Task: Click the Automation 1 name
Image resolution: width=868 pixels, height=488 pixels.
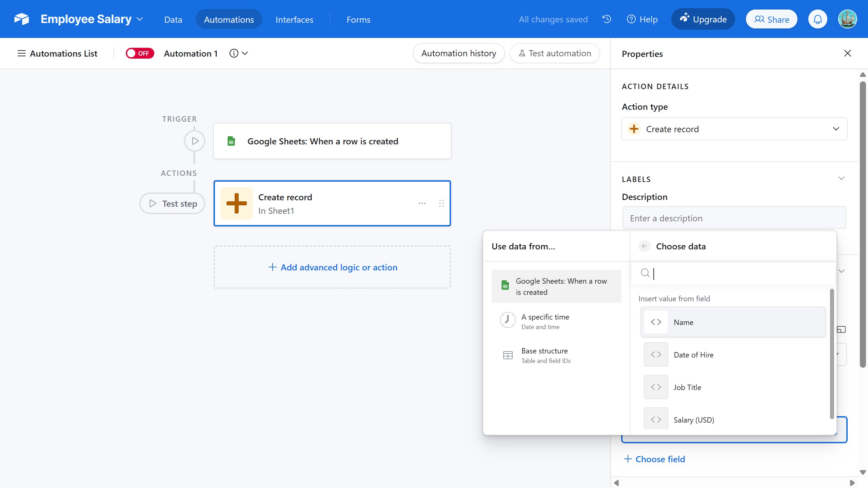Action: click(191, 54)
